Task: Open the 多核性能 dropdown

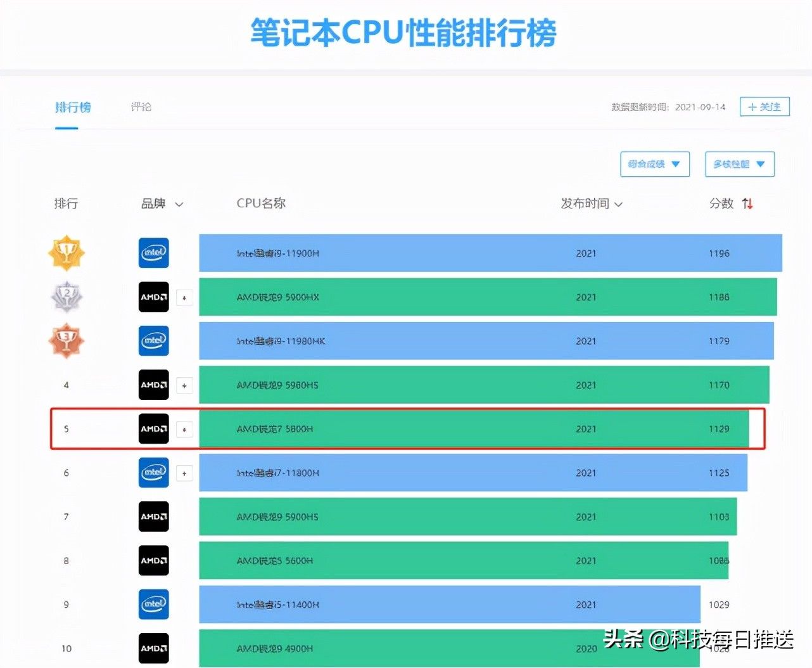Action: click(740, 164)
